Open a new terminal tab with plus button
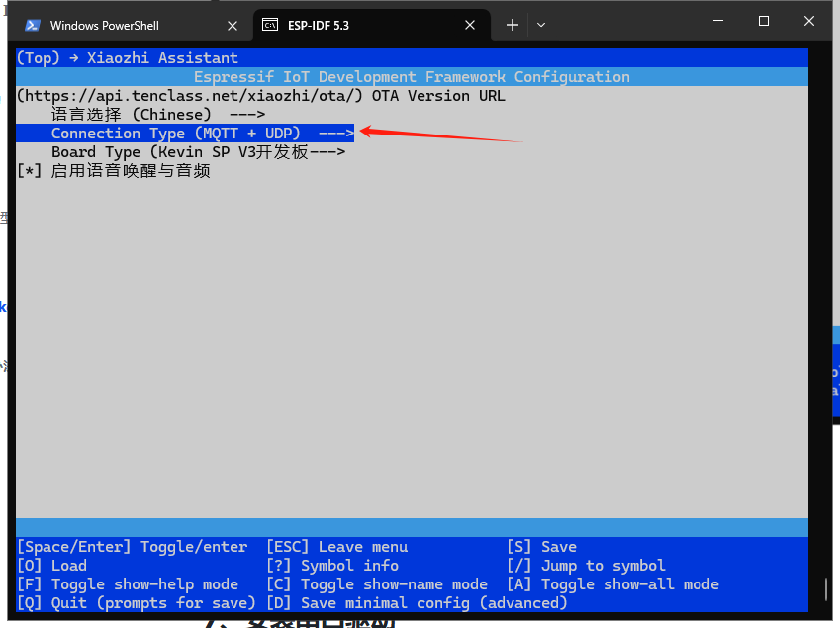Image resolution: width=840 pixels, height=628 pixels. (x=513, y=25)
